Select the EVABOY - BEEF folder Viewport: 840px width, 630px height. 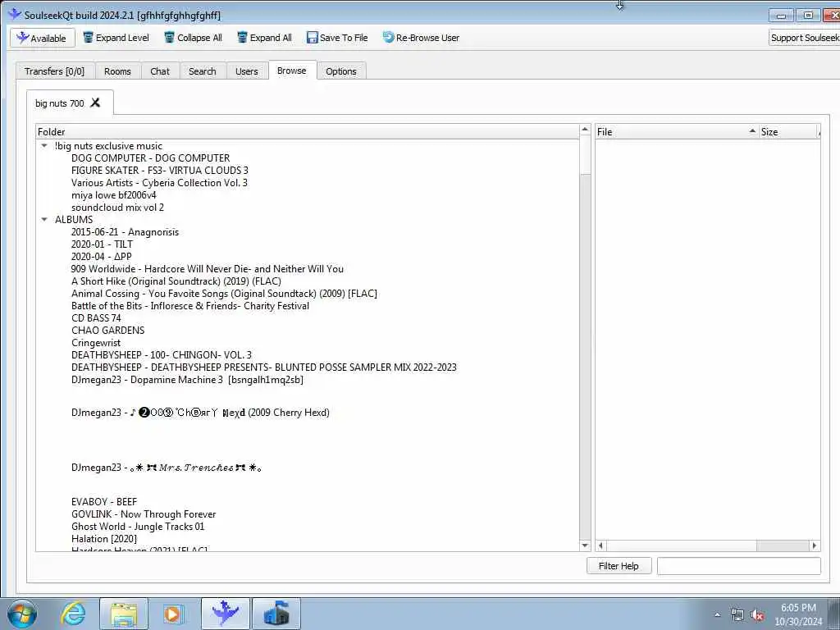104,502
